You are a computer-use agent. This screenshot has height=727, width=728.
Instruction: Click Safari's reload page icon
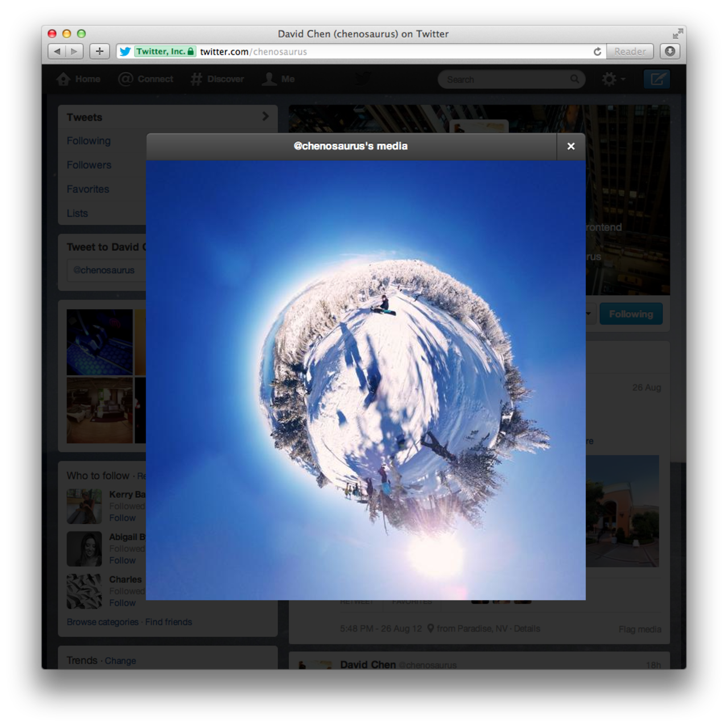coord(597,52)
